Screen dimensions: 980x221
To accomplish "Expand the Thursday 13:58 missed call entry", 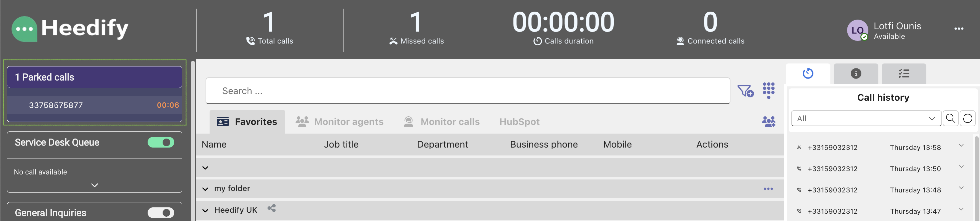I will tap(961, 146).
